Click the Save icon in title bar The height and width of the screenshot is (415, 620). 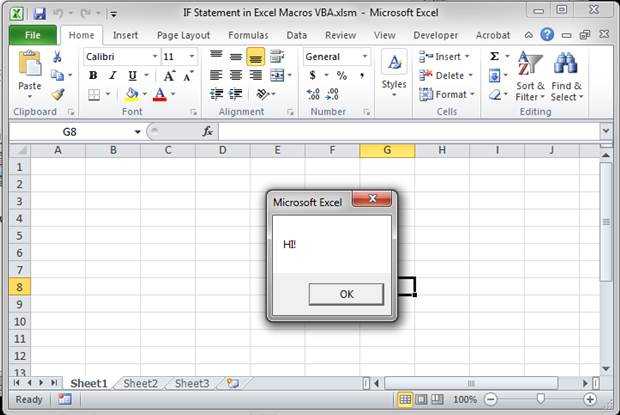tap(40, 14)
